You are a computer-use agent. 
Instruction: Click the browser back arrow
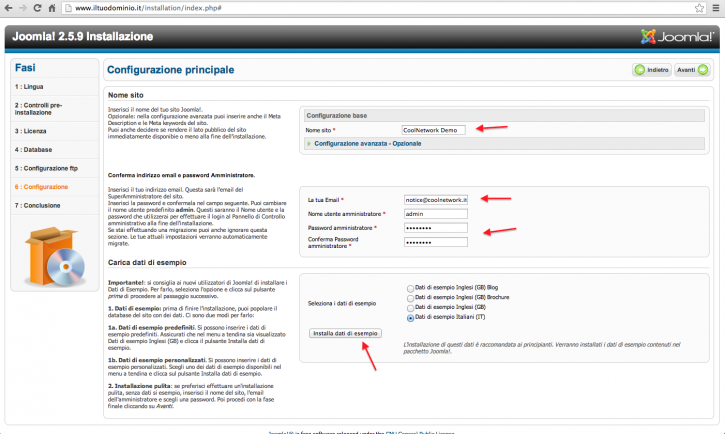[8, 8]
